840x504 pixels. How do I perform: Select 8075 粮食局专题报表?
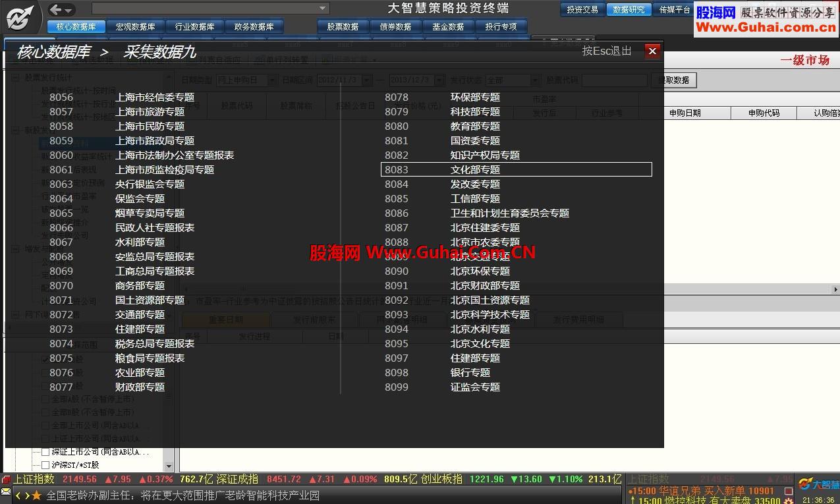click(x=117, y=358)
